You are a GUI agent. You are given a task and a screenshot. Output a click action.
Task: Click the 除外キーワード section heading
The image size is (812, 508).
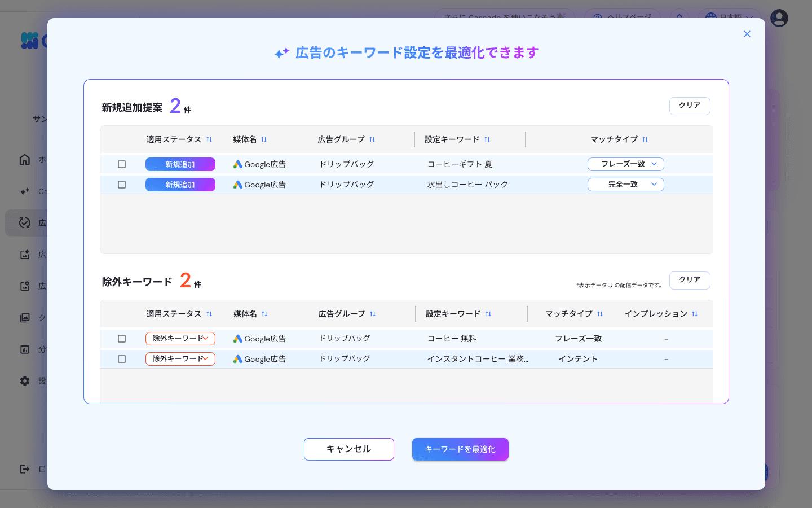pyautogui.click(x=137, y=282)
